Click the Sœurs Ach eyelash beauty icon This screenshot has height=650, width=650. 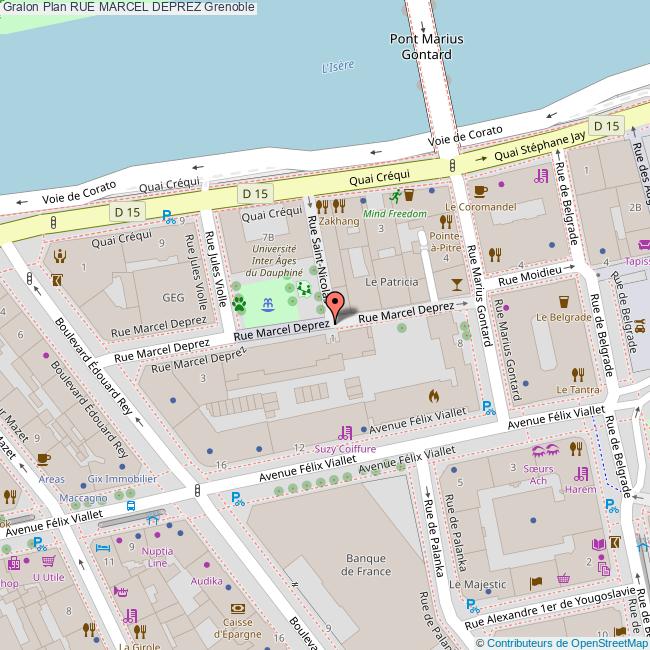pyautogui.click(x=545, y=450)
